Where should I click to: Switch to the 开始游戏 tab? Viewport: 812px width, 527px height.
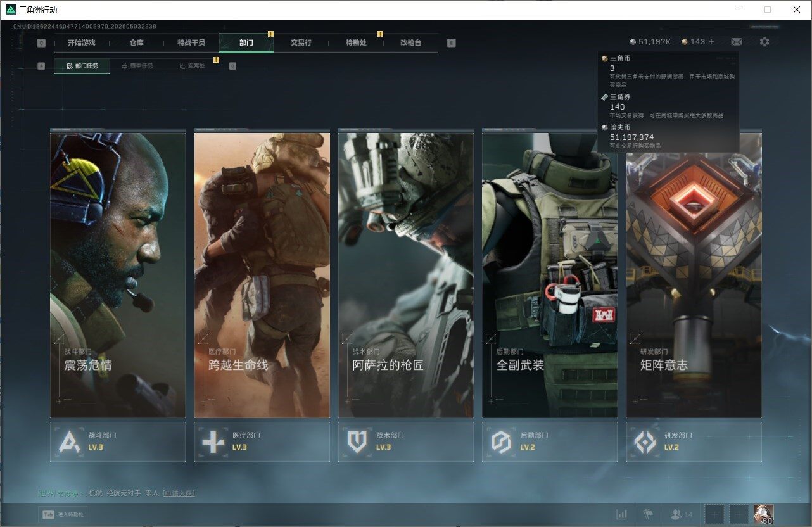pyautogui.click(x=81, y=42)
